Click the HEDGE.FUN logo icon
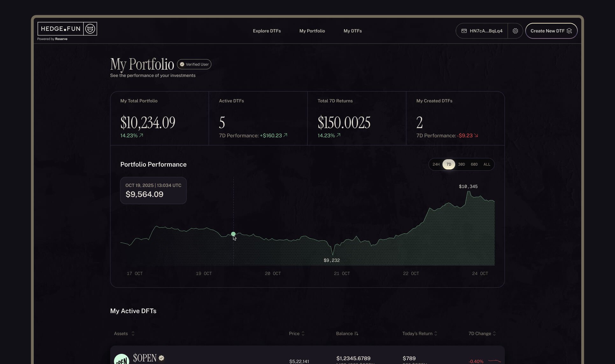The image size is (615, 364). coord(90,29)
